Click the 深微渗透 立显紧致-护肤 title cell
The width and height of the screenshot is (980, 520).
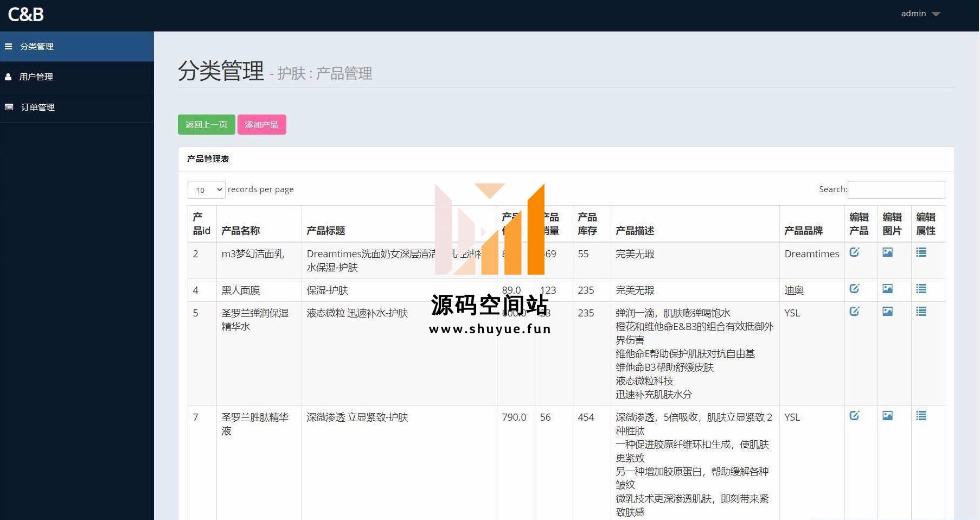(399, 463)
